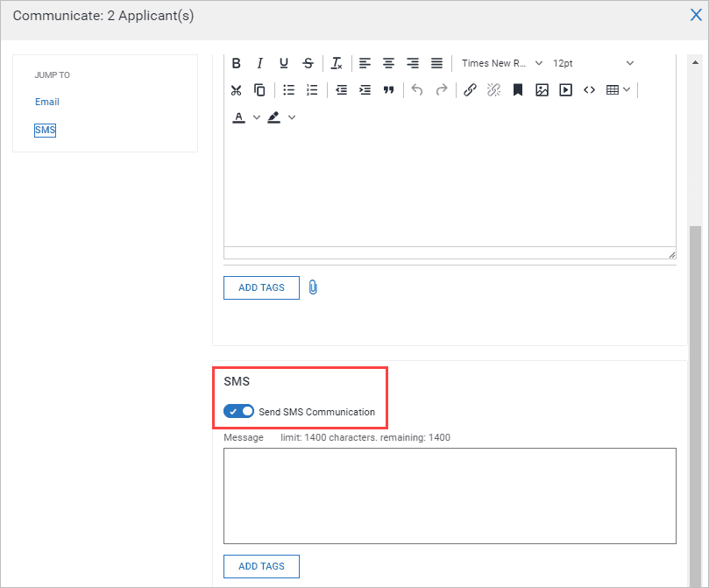Turn off Send SMS Communication toggle
This screenshot has width=709, height=588.
pos(238,411)
